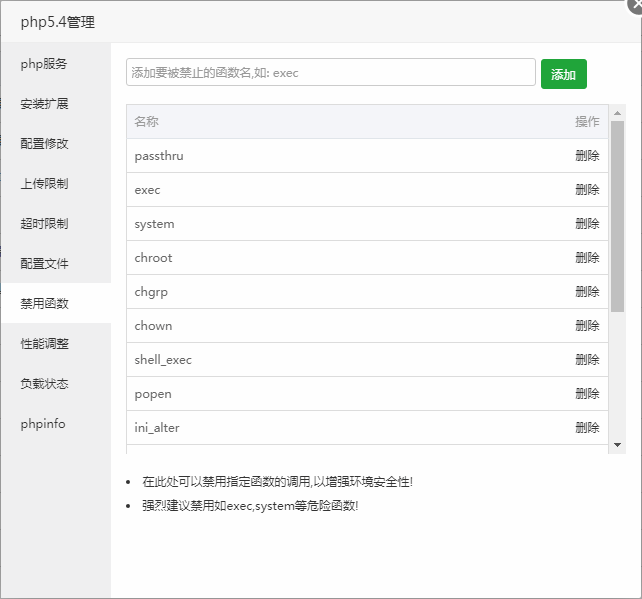View the 负载状态 section

[x=44, y=384]
